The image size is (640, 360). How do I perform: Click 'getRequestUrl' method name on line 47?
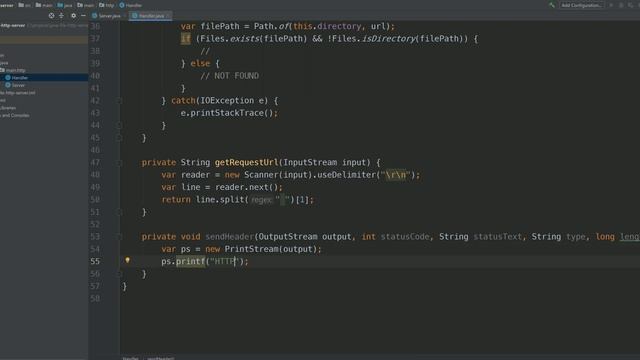click(246, 162)
